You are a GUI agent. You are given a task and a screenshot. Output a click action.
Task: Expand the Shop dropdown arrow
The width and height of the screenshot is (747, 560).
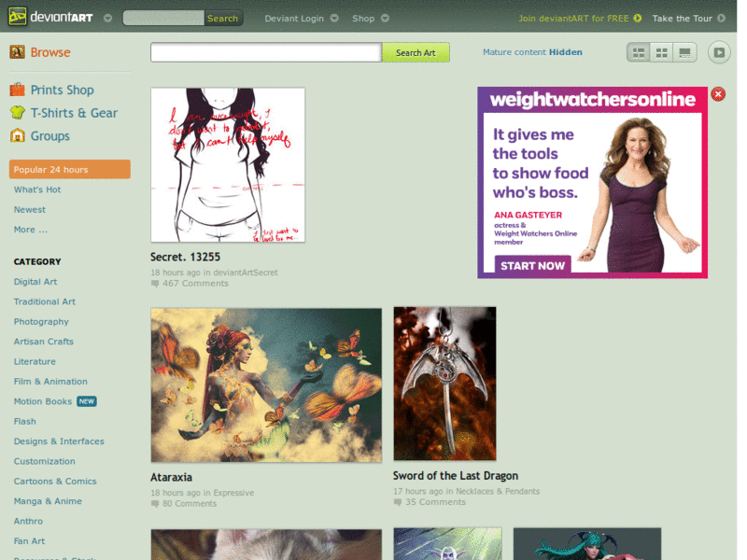coord(385,19)
